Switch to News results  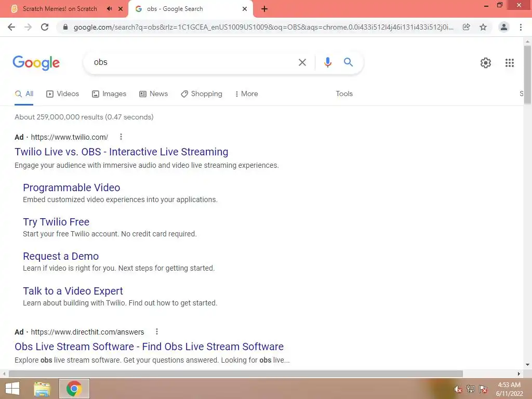click(154, 94)
